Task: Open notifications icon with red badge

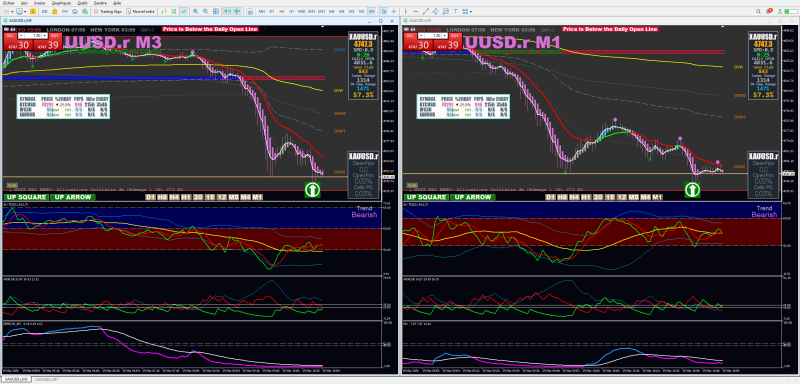Action: point(769,11)
